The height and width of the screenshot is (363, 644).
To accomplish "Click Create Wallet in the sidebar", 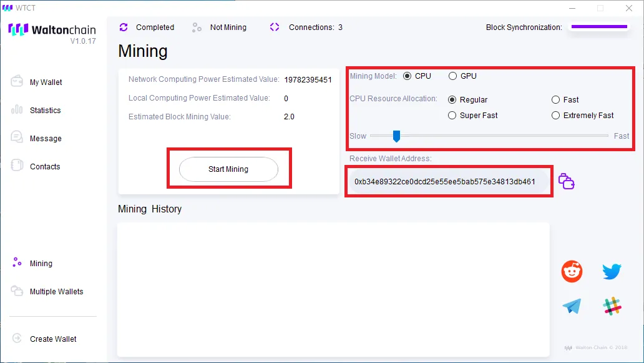I will point(53,339).
